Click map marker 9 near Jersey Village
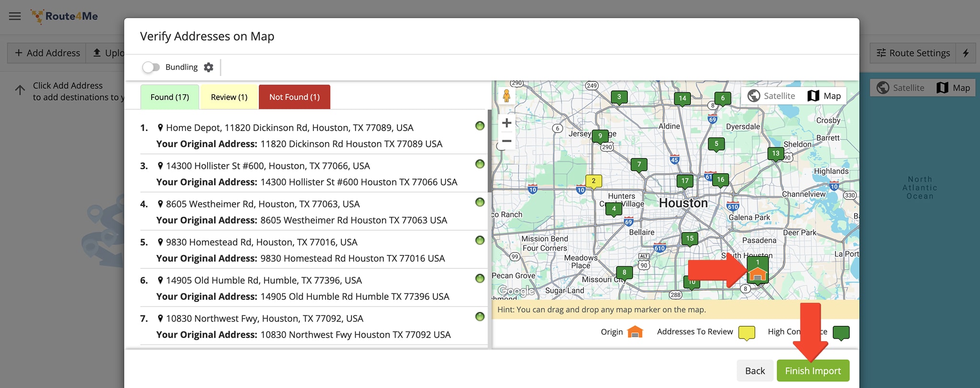 [600, 136]
